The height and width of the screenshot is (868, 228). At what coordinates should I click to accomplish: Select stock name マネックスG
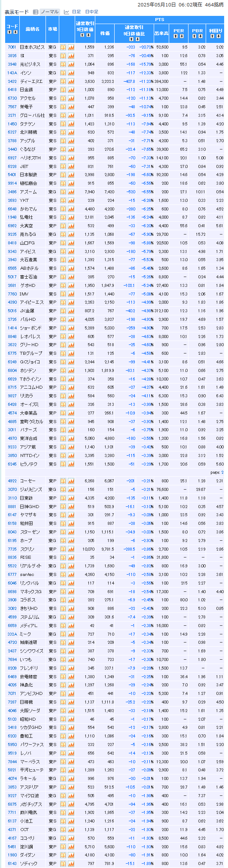[x=31, y=591]
